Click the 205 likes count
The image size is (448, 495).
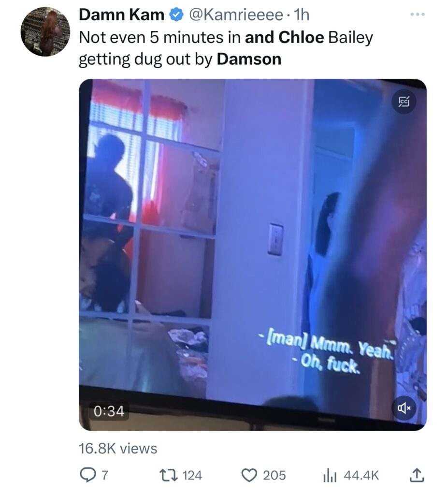click(275, 476)
